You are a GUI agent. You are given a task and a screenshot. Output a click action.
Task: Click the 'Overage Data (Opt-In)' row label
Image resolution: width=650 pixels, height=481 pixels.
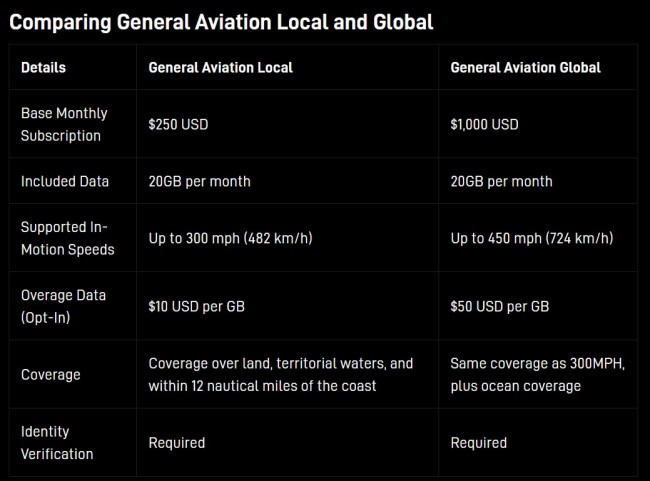coord(63,307)
